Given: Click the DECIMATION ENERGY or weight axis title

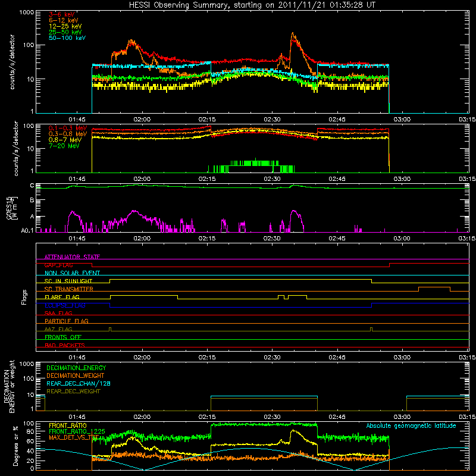Looking at the screenshot, I should tap(9, 386).
